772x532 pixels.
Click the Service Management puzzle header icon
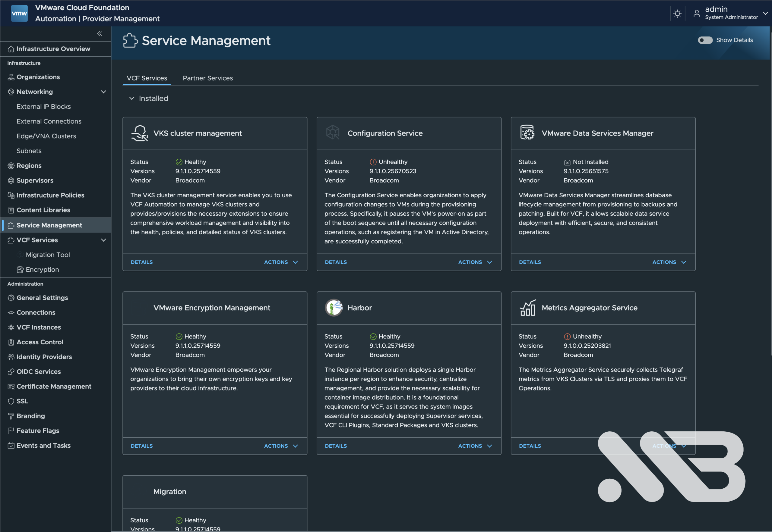[x=130, y=40]
